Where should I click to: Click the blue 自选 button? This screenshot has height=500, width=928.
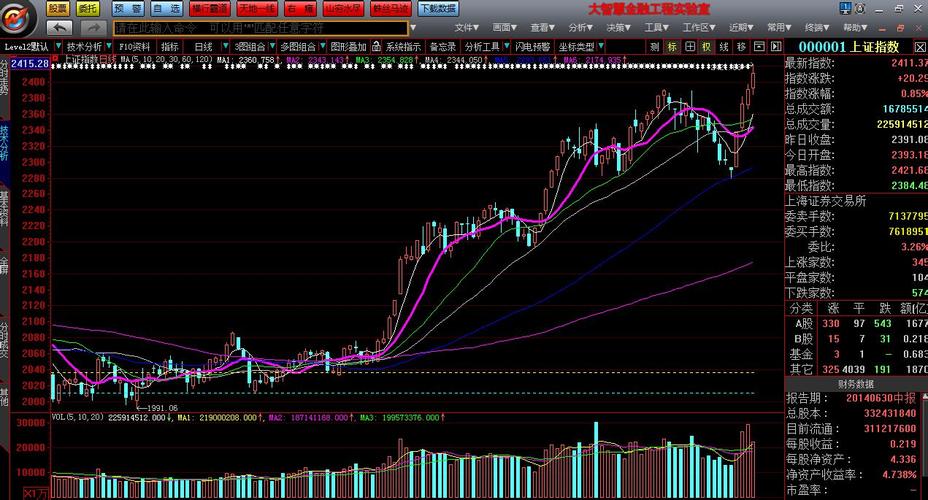166,9
